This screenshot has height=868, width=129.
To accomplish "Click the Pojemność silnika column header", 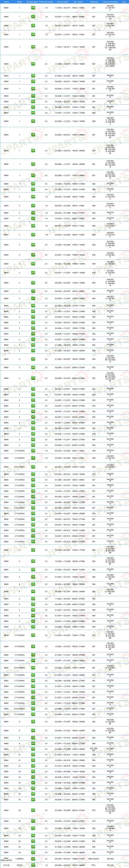I will pyautogui.click(x=46, y=2).
